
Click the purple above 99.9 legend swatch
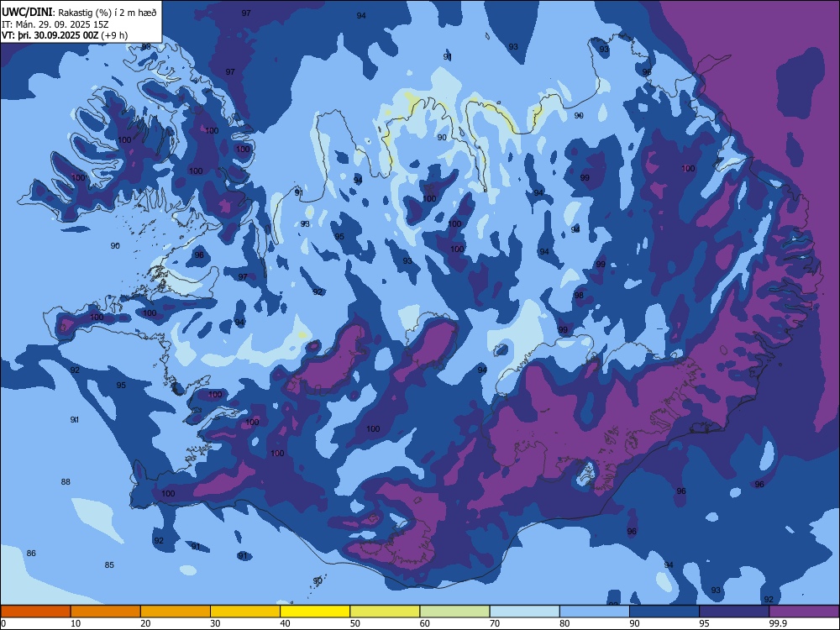pyautogui.click(x=804, y=612)
